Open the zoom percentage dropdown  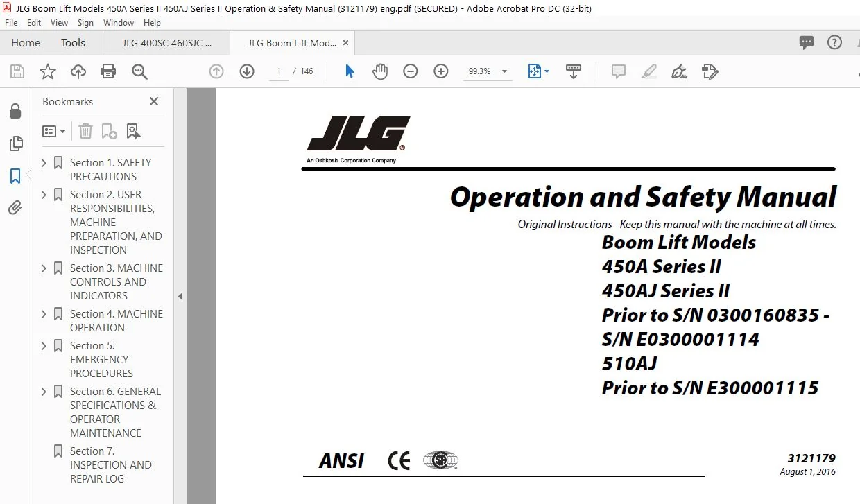(x=504, y=71)
